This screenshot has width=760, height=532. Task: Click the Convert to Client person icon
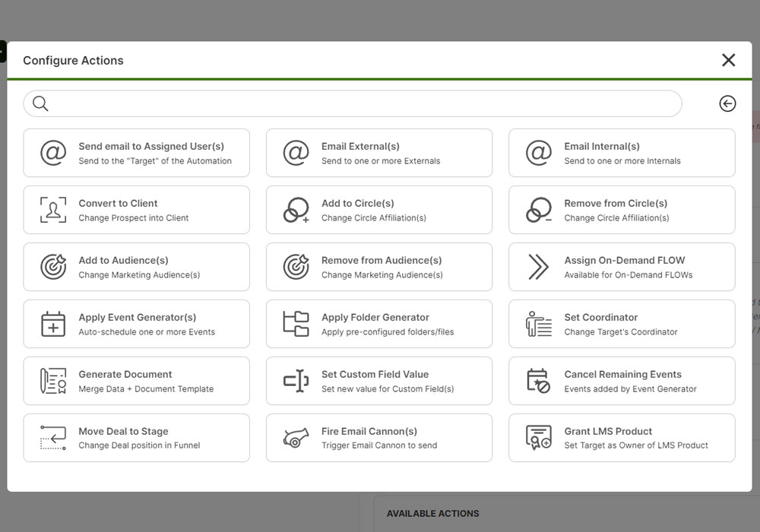point(53,210)
